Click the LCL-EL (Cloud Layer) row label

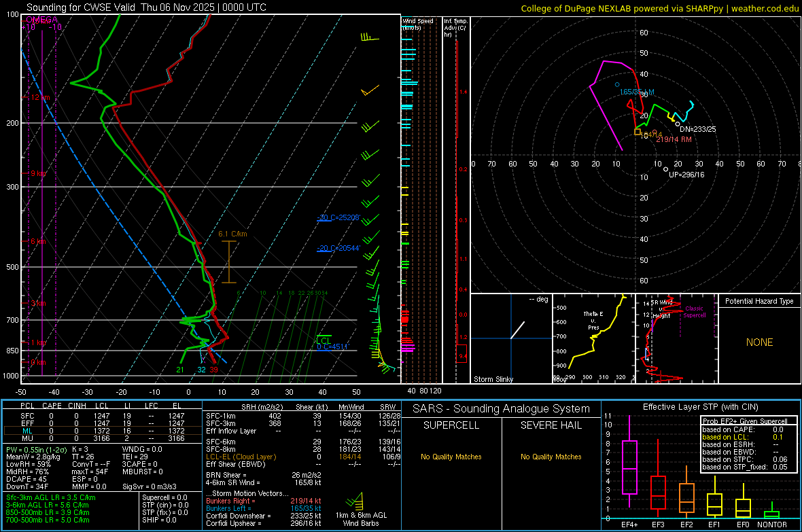click(241, 457)
